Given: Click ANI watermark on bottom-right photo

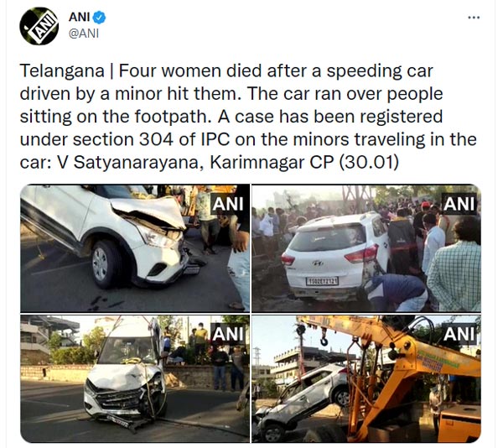Looking at the screenshot, I should (x=459, y=334).
